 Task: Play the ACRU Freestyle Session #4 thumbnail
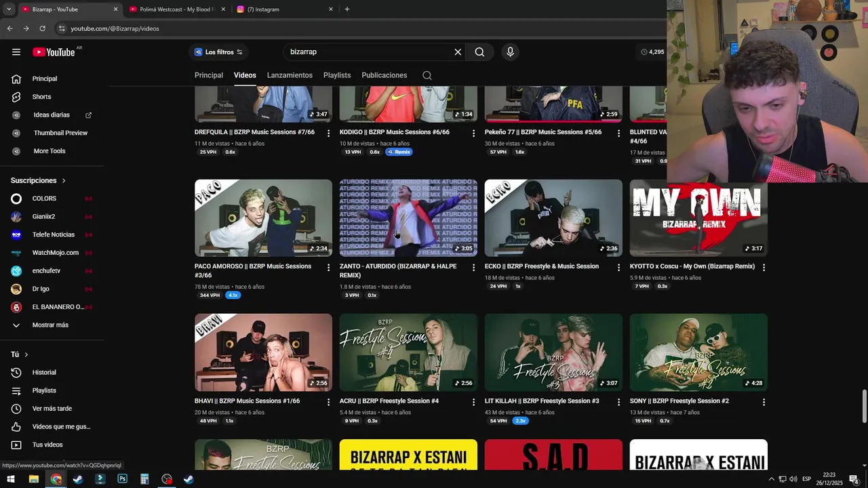408,352
